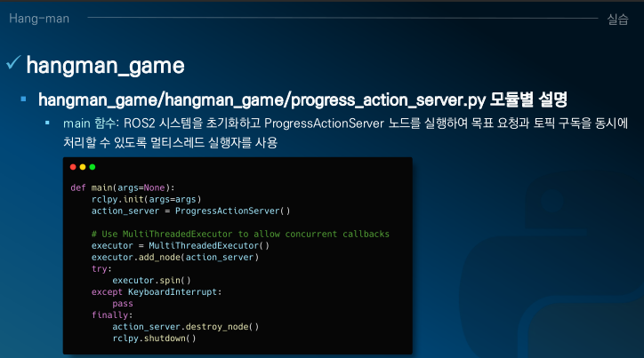Viewport: 644px width, 358px height.
Task: Click the 'pass' code line
Action: click(123, 304)
